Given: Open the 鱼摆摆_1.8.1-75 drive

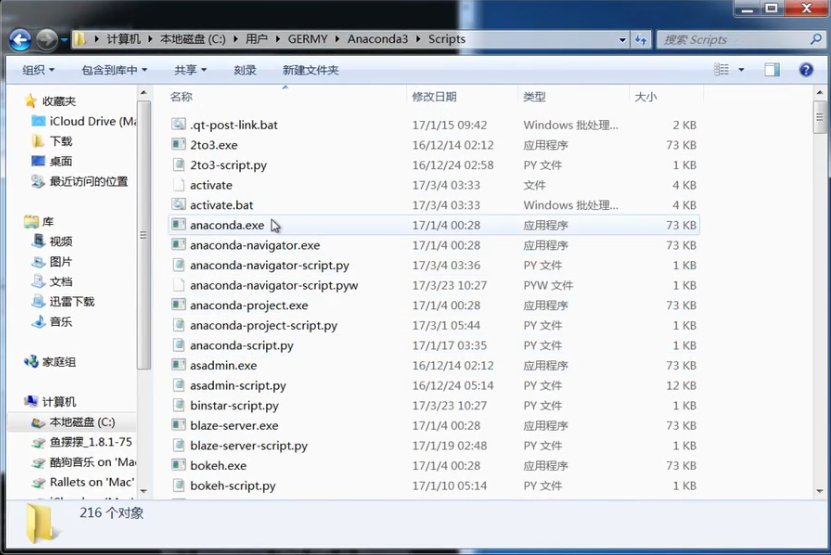Looking at the screenshot, I should pyautogui.click(x=83, y=442).
